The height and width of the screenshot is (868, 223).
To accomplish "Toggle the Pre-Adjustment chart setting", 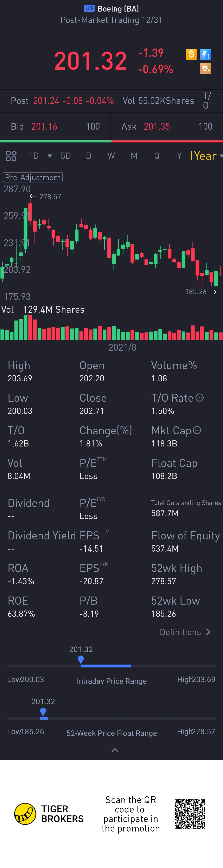I will [x=33, y=177].
